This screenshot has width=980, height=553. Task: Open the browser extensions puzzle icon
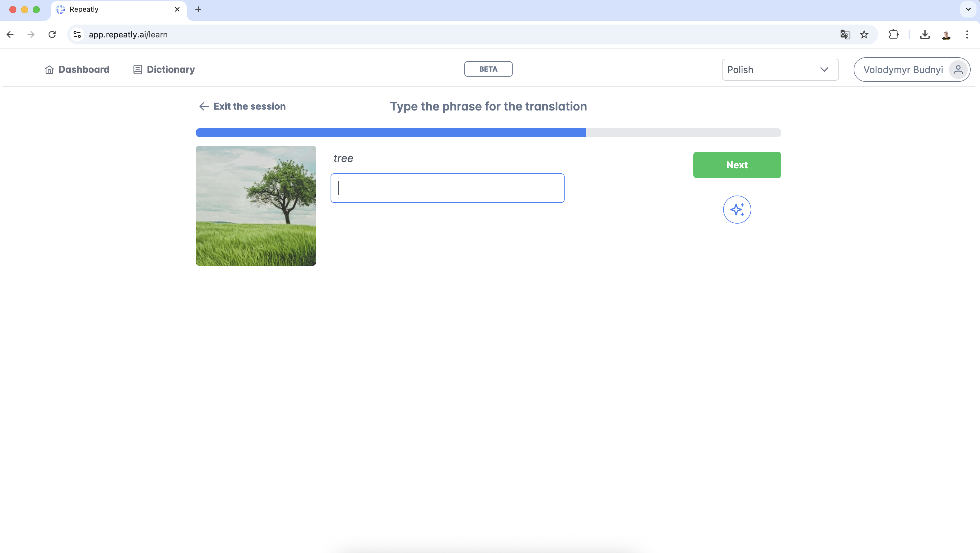coord(894,34)
